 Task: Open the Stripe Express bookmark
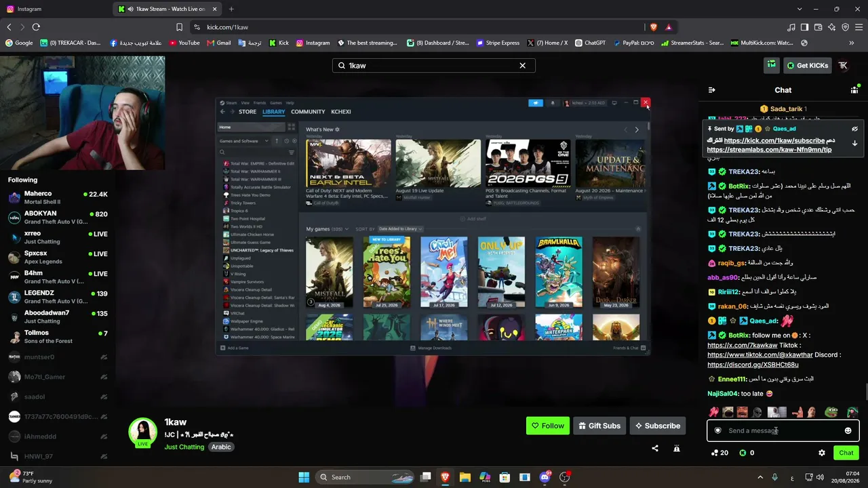[x=498, y=43]
